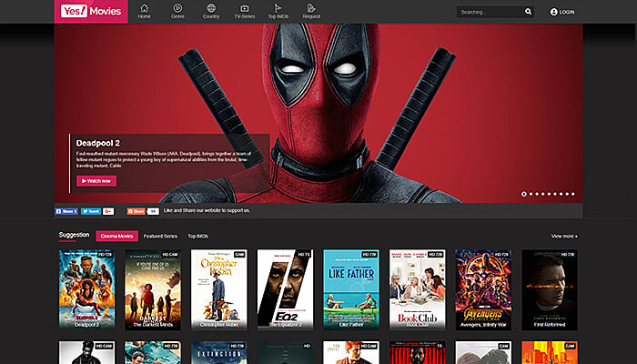Click the search magnifier icon
Screen dimensions: 637x364
coord(528,12)
